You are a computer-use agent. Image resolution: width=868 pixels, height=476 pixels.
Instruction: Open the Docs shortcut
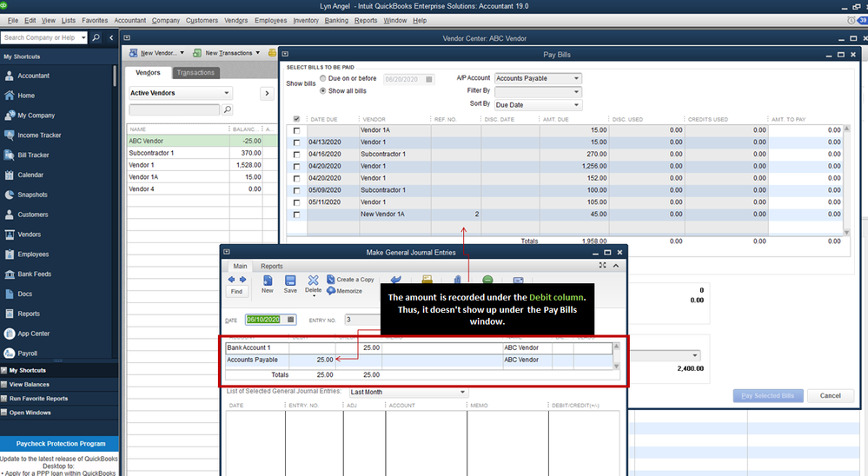tap(24, 294)
